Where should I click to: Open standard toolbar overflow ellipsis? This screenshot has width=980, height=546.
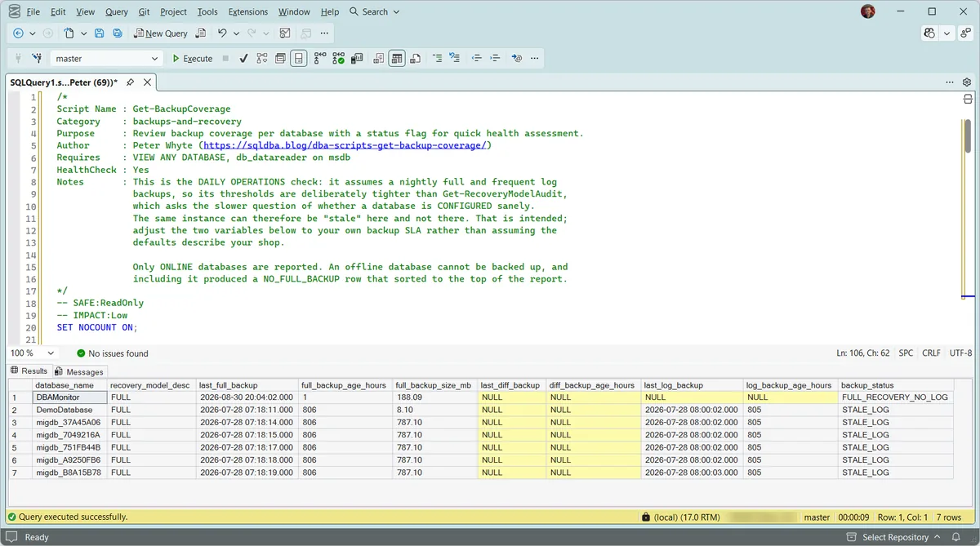[x=325, y=33]
